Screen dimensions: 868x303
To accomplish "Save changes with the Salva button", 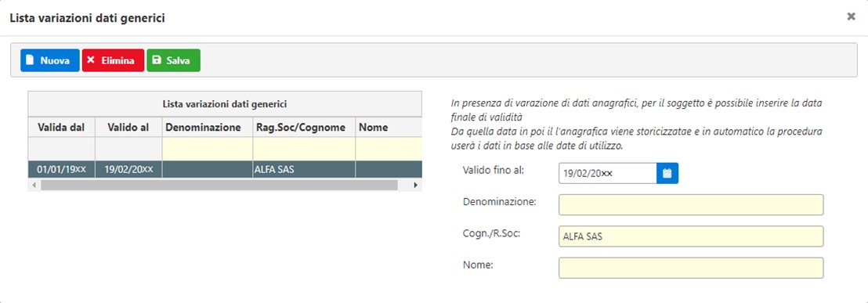I will click(x=173, y=60).
